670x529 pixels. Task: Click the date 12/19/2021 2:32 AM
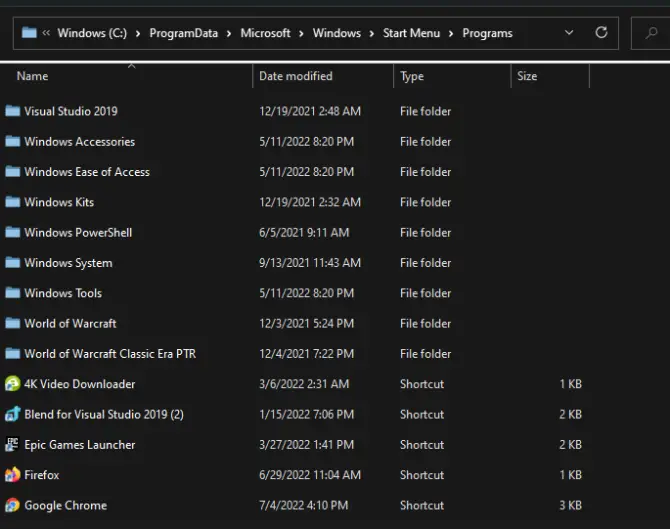coord(310,202)
